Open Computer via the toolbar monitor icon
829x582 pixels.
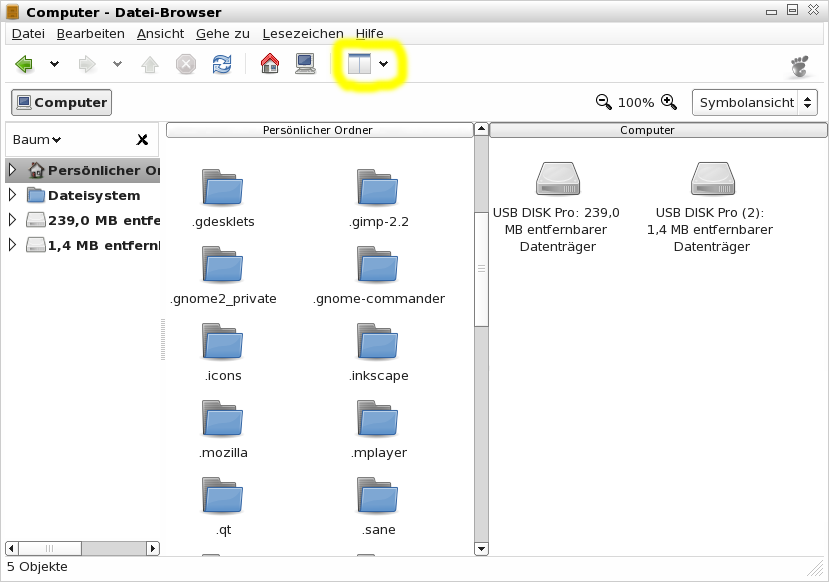[x=305, y=64]
